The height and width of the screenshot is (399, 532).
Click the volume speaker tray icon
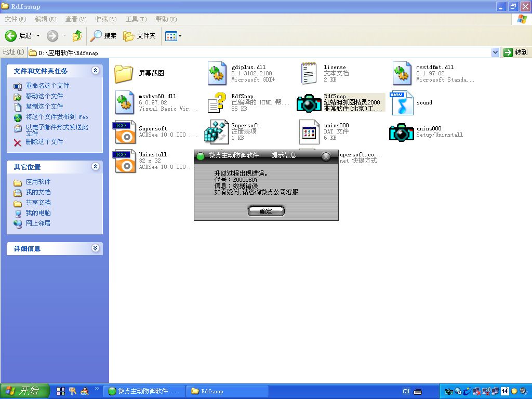tap(524, 391)
